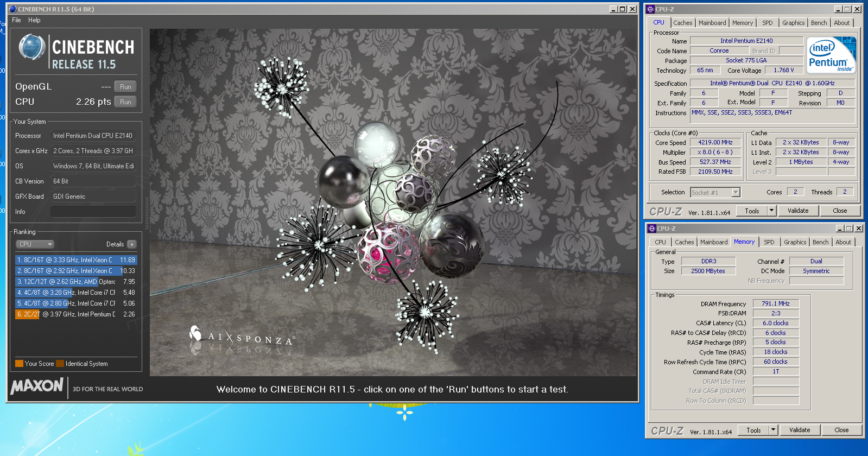Open the Socket #1 selection dropdown
This screenshot has width=868, height=456.
pyautogui.click(x=715, y=193)
